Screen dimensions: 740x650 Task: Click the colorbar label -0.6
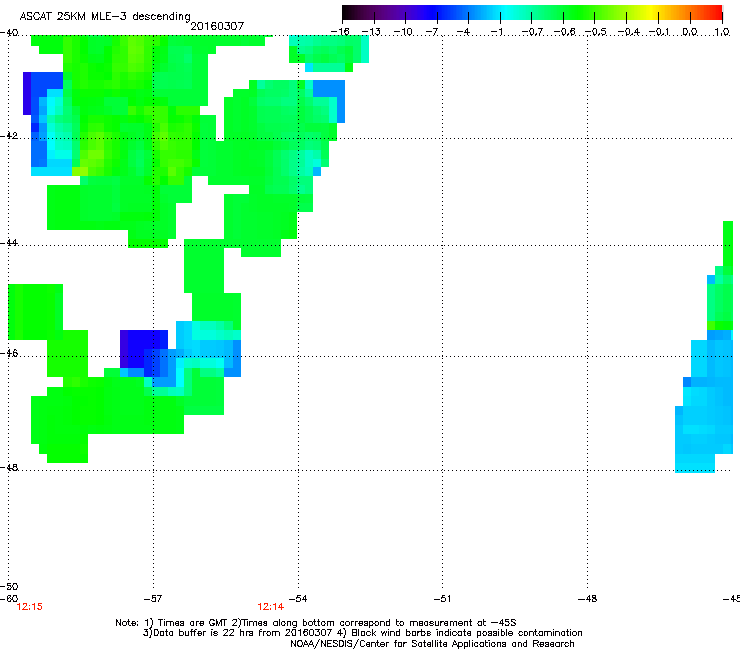coord(564,32)
